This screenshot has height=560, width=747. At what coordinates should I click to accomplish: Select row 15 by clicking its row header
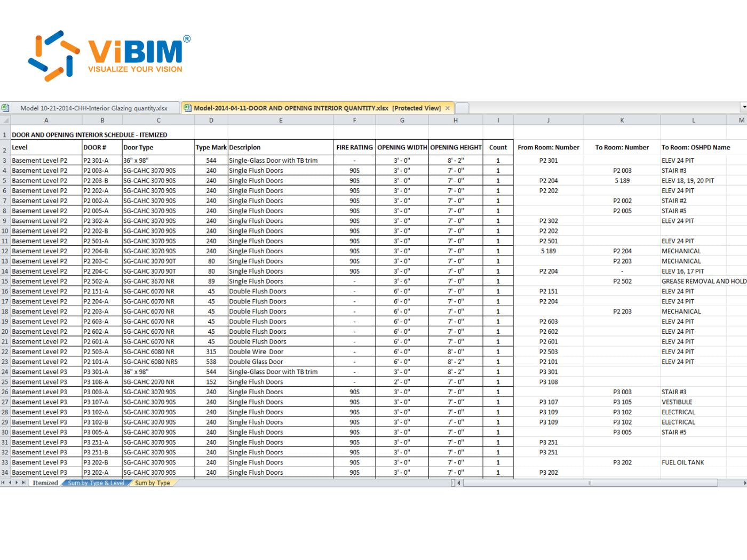[5, 281]
